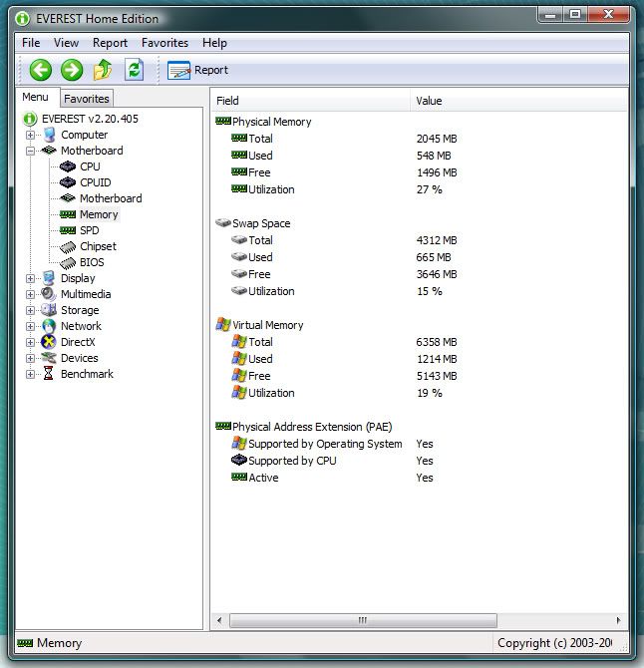This screenshot has height=668, width=644.
Task: Select the CPUID tree item label
Action: [x=96, y=182]
